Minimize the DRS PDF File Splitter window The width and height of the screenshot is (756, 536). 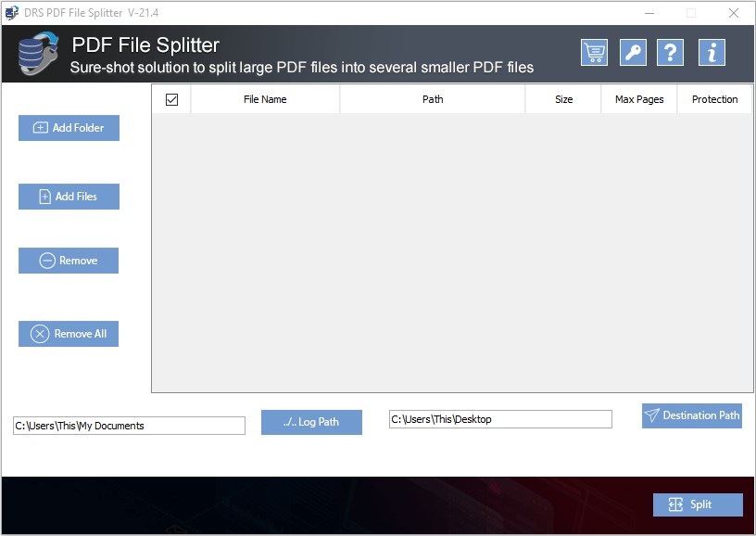pos(649,13)
